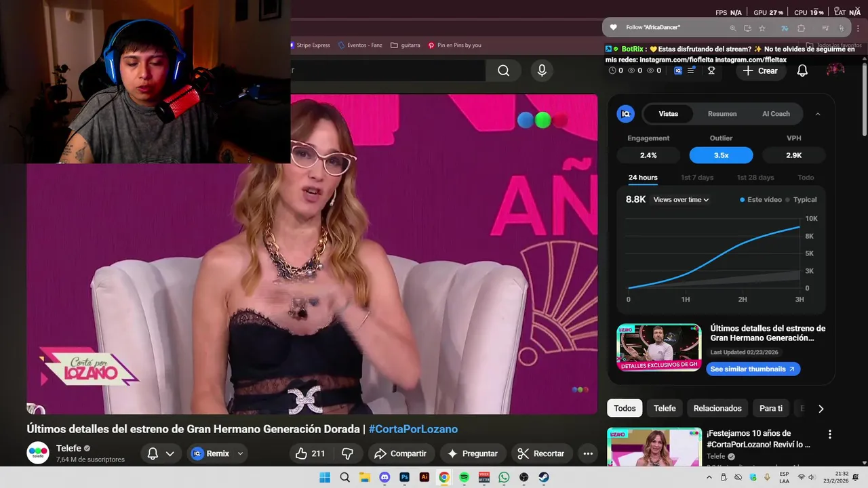
Task: Open WhatsApp from the taskbar
Action: coord(504,477)
